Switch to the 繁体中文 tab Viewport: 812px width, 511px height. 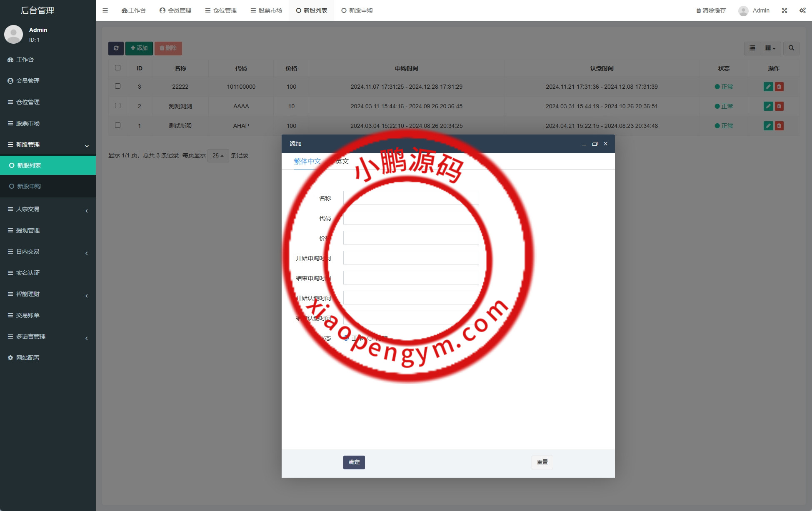click(x=307, y=162)
